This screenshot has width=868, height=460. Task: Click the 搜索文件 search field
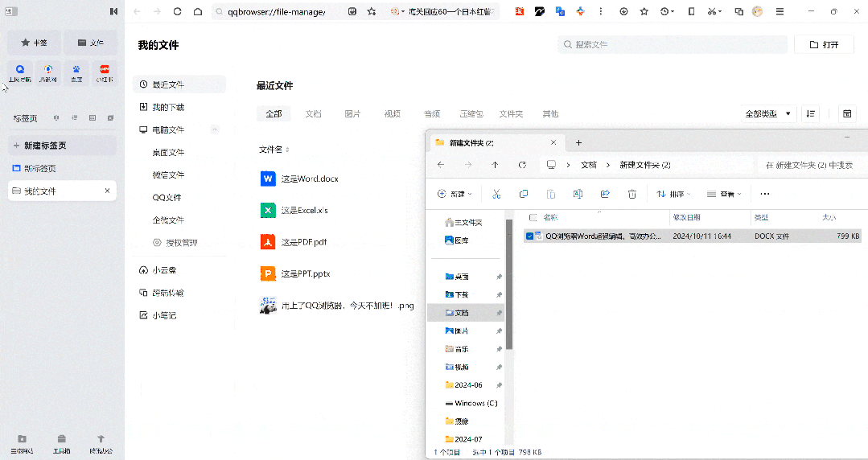(x=671, y=44)
